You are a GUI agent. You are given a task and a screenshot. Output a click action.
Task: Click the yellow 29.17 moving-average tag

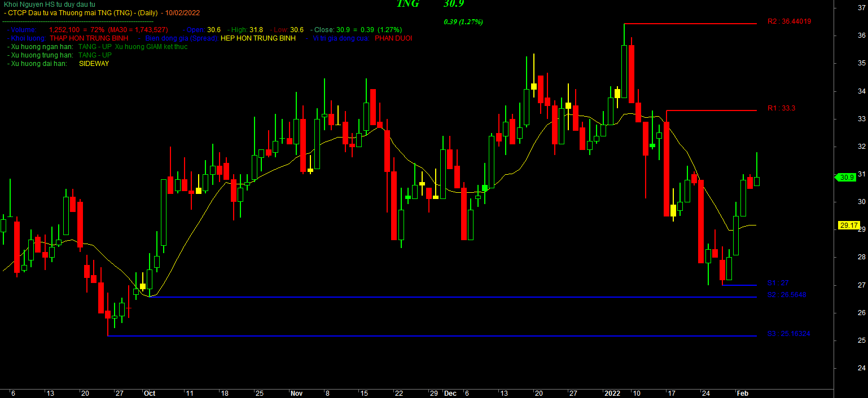point(848,225)
